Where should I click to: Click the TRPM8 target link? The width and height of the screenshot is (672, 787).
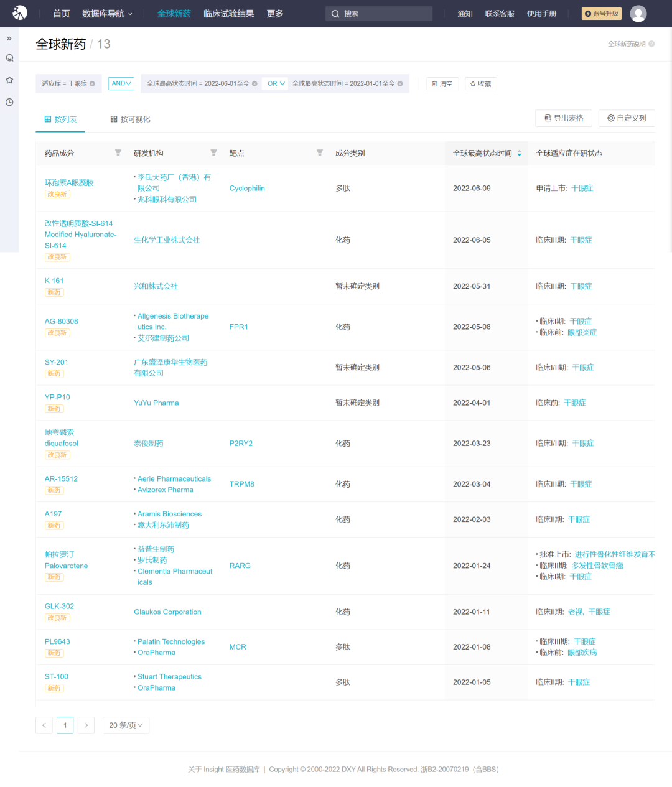242,484
